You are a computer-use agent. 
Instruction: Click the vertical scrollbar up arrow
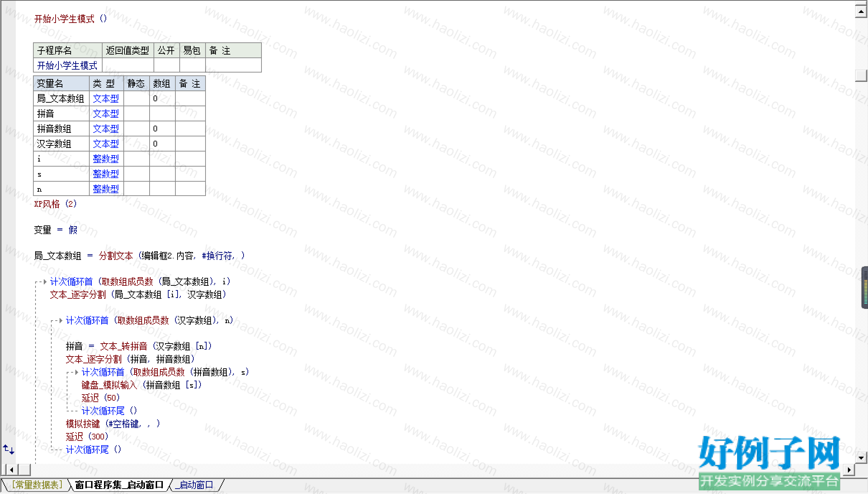(x=861, y=11)
